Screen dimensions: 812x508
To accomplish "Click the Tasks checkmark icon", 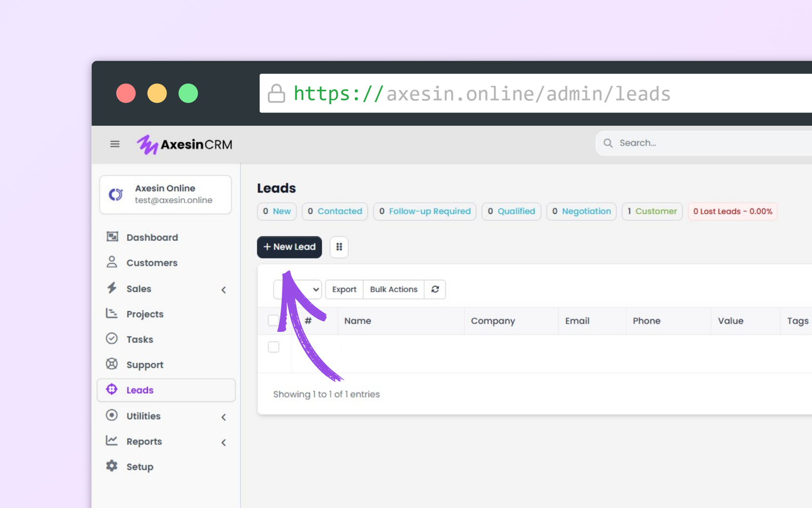I will point(112,338).
